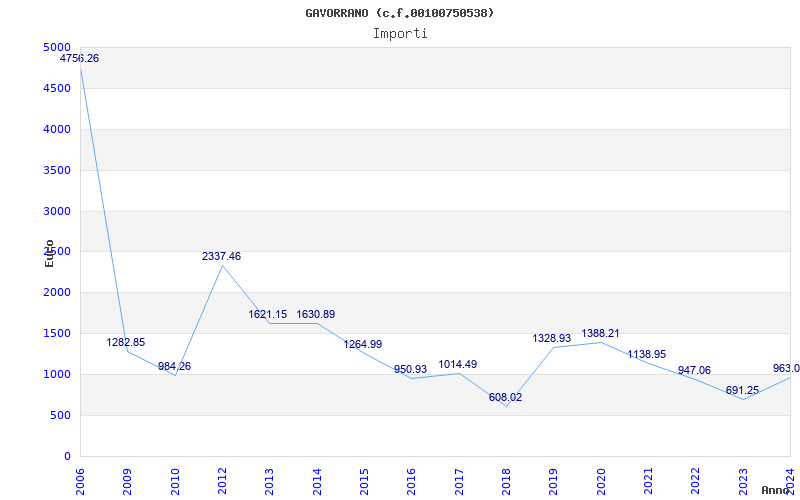Click the Euro y-axis title
The image size is (800, 500).
(x=49, y=253)
